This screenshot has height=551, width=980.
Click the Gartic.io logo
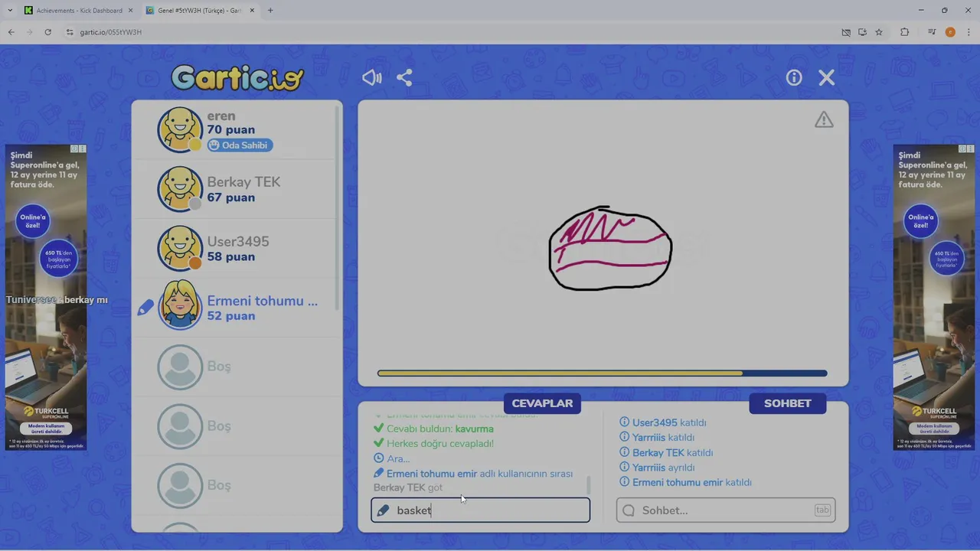coord(237,77)
